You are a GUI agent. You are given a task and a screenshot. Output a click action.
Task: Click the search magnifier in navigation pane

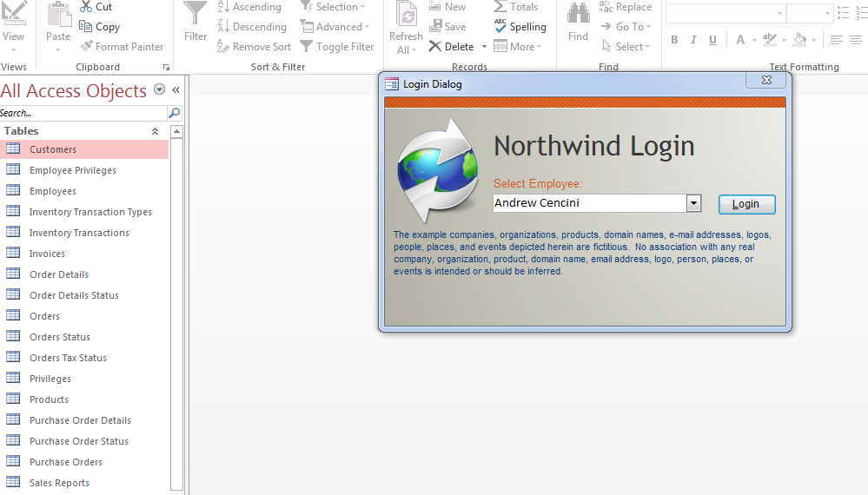tap(174, 113)
